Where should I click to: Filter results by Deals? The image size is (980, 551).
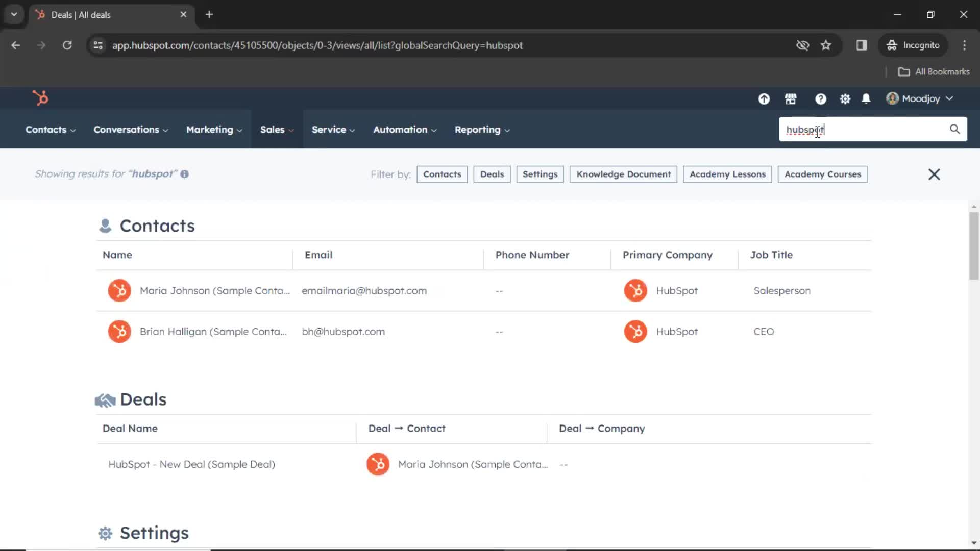[x=492, y=174]
